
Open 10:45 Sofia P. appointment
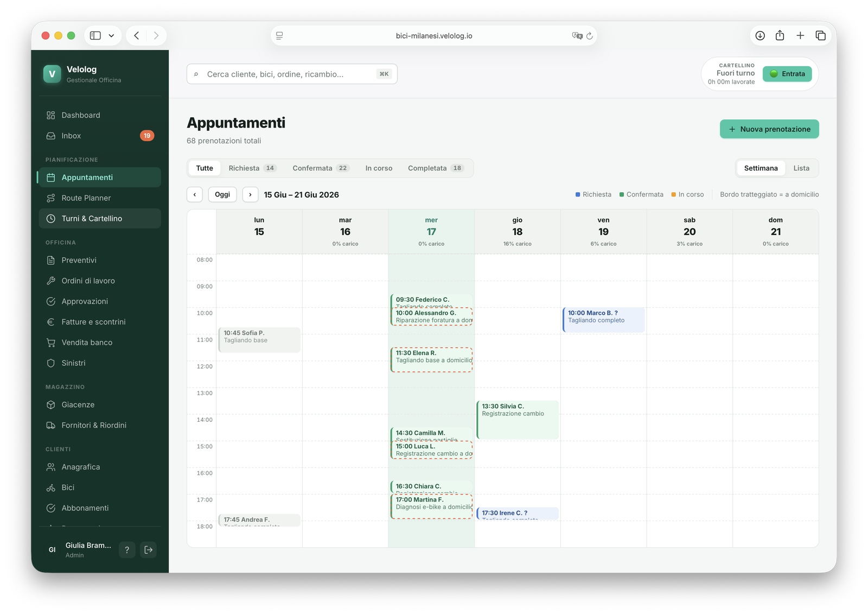tap(259, 340)
